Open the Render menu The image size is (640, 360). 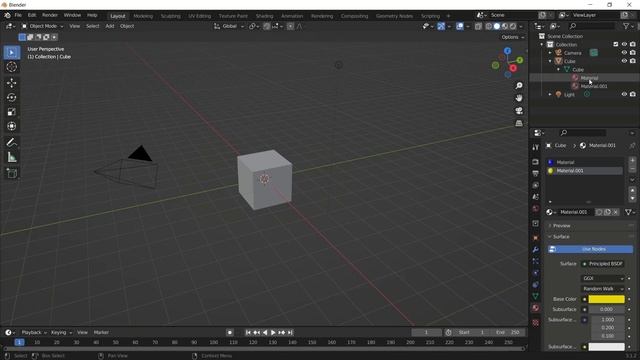coord(50,15)
